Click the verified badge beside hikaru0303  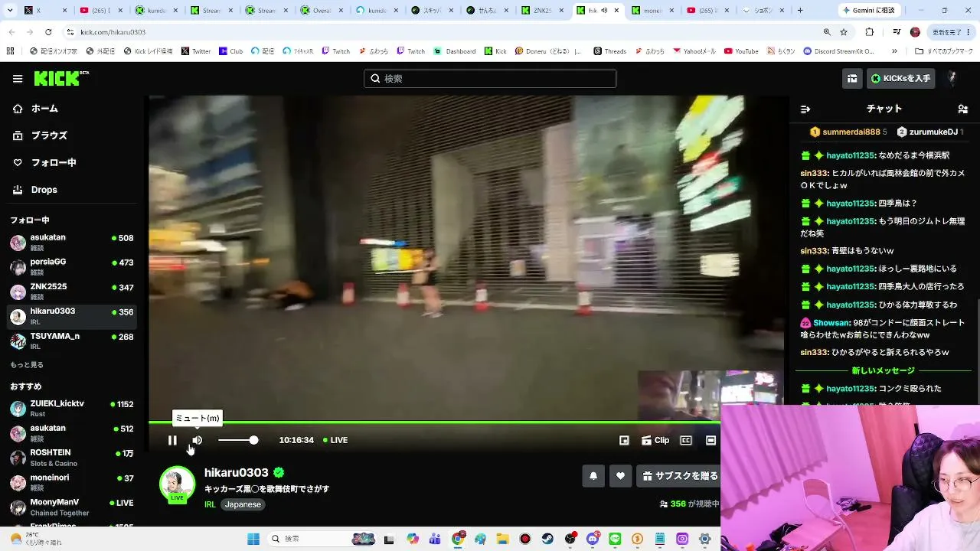coord(279,473)
